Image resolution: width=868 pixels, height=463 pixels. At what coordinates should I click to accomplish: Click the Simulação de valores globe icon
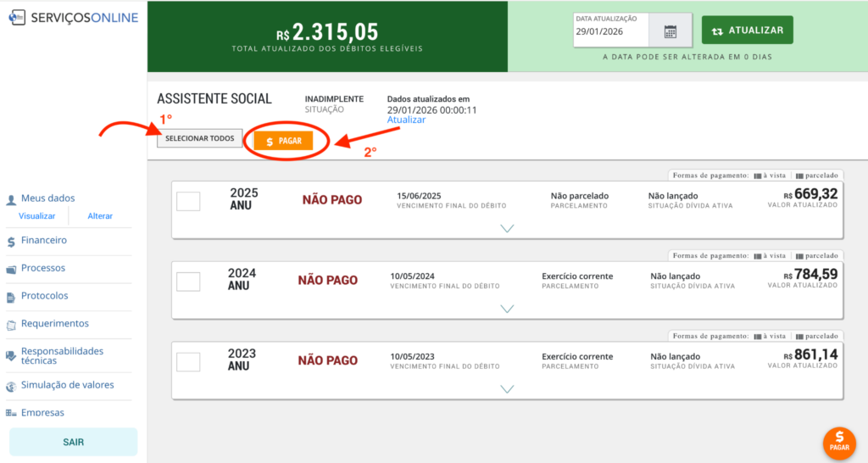tap(11, 387)
